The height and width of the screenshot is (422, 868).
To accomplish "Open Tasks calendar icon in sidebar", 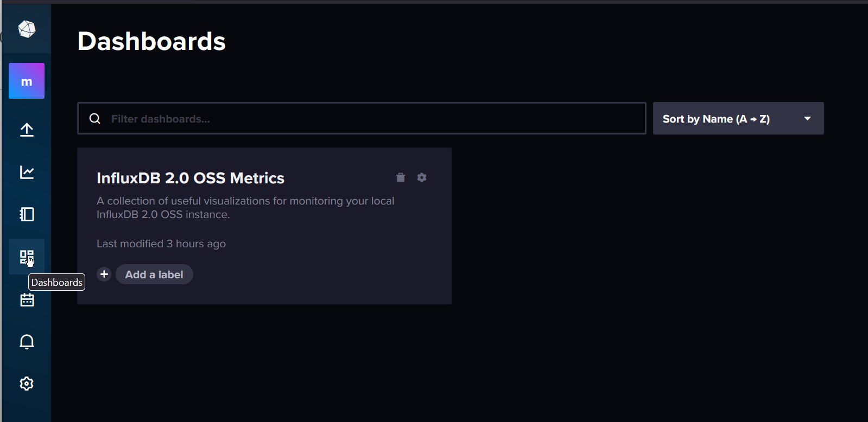I will (27, 299).
